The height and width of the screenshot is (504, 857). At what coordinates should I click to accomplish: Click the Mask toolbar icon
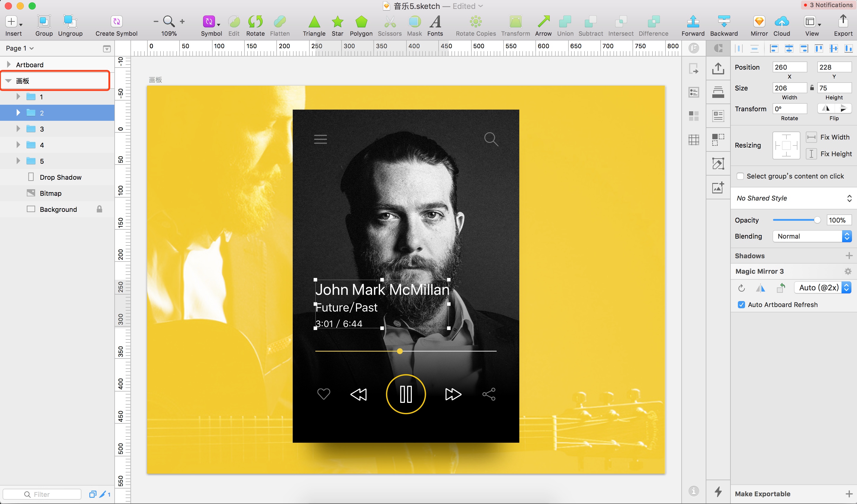tap(414, 22)
